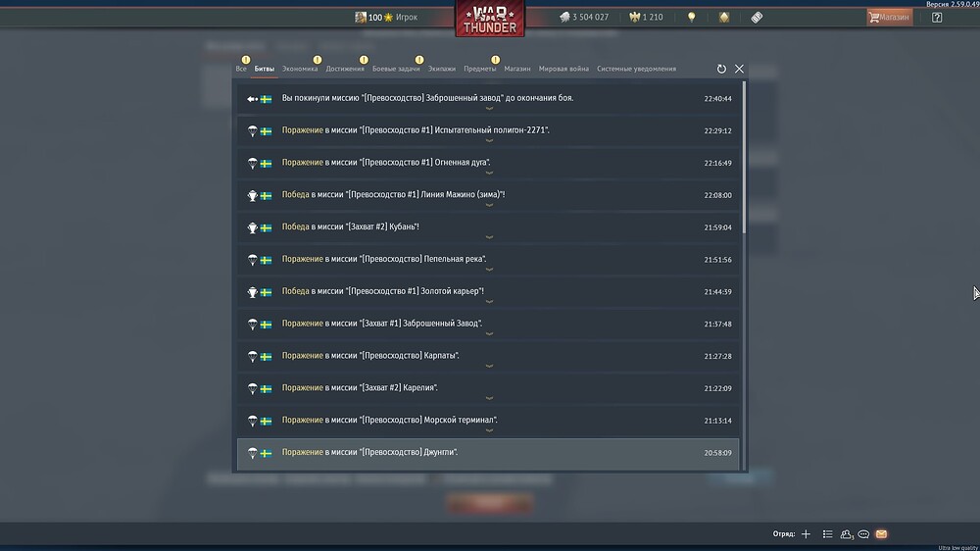Expand the Огненная дуга entry chevron
The height and width of the screenshot is (551, 980).
pos(489,174)
